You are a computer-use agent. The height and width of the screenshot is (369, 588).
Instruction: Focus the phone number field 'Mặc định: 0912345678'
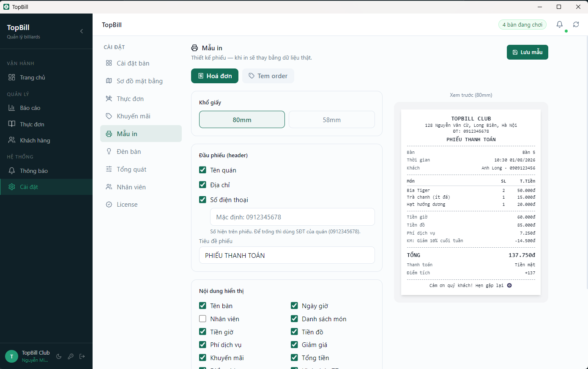click(293, 217)
